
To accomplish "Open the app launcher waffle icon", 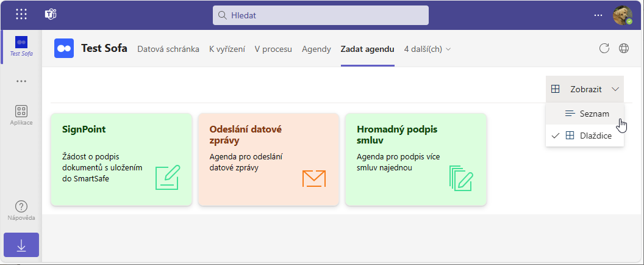I will pos(21,15).
